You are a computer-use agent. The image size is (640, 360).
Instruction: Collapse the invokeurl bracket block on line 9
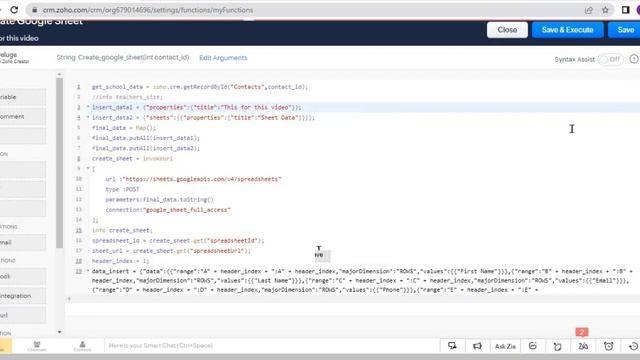click(88, 169)
